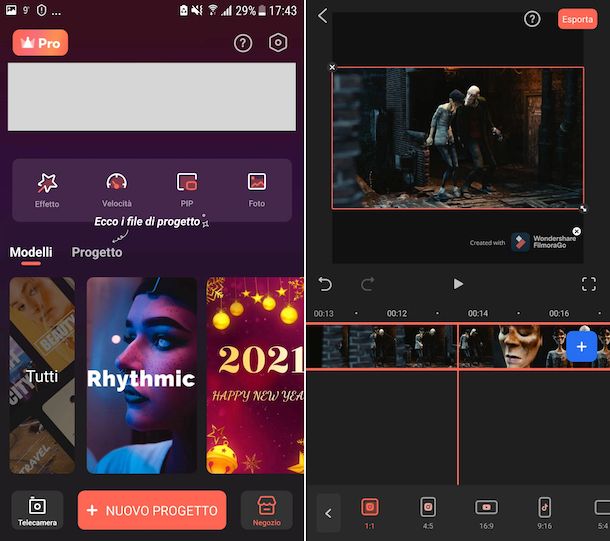Open the 2021 Happy New Year template
The height and width of the screenshot is (541, 610).
[x=255, y=375]
